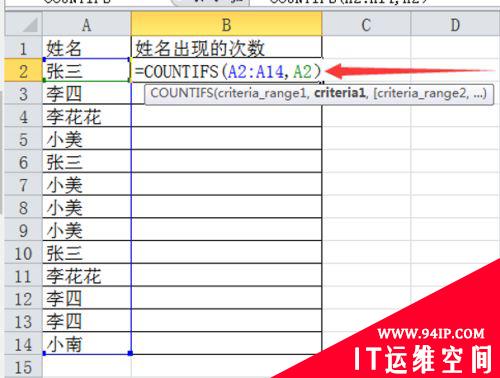Viewport: 500px width, 378px height.
Task: Click cell B1 姓名出现的次数
Action: point(227,48)
